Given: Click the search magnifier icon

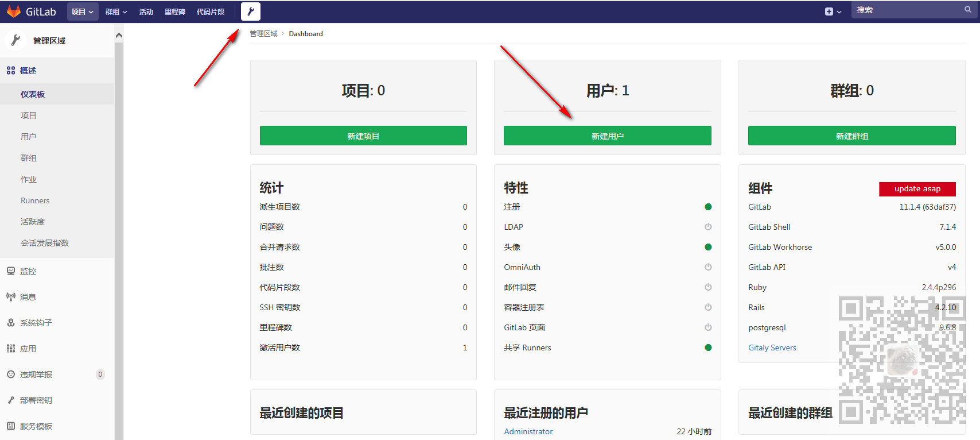Looking at the screenshot, I should [968, 10].
